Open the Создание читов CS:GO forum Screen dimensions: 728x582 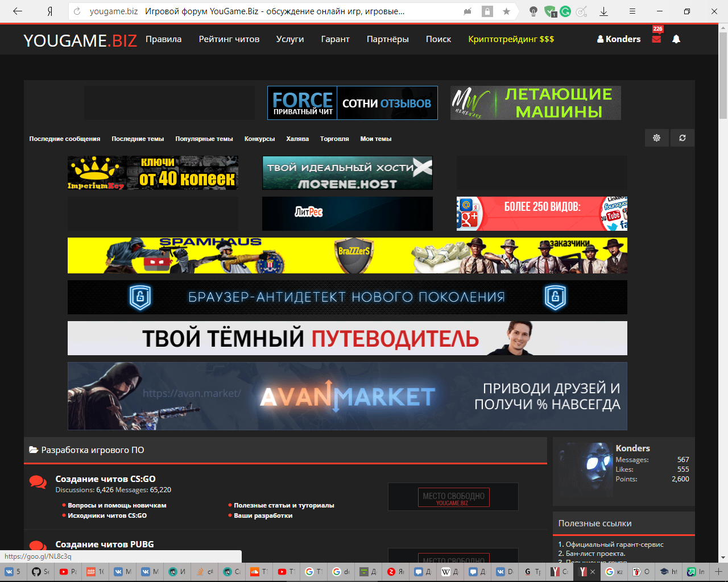click(x=105, y=479)
